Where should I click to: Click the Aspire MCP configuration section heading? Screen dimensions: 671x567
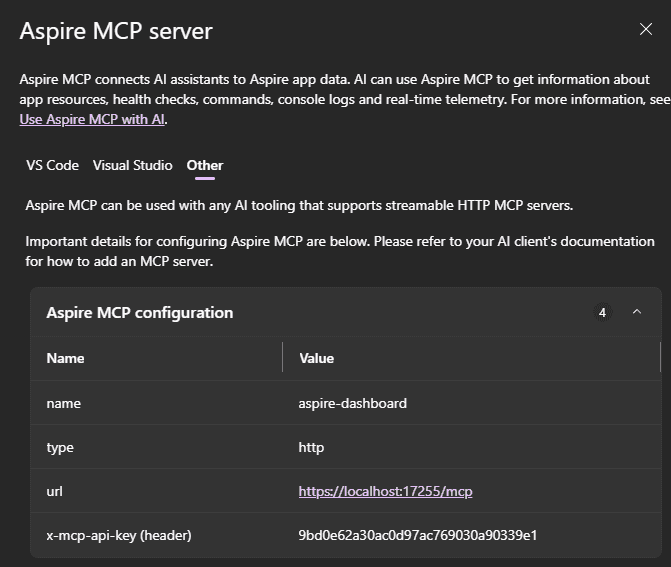140,313
